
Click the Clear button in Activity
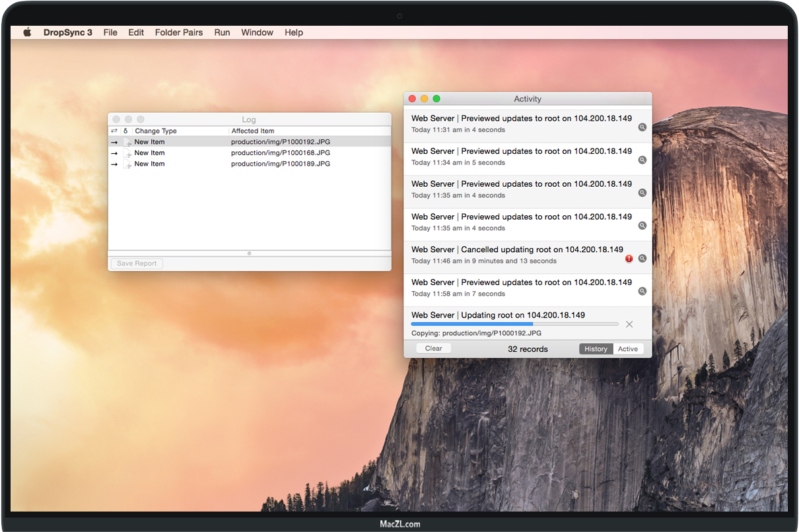point(434,349)
